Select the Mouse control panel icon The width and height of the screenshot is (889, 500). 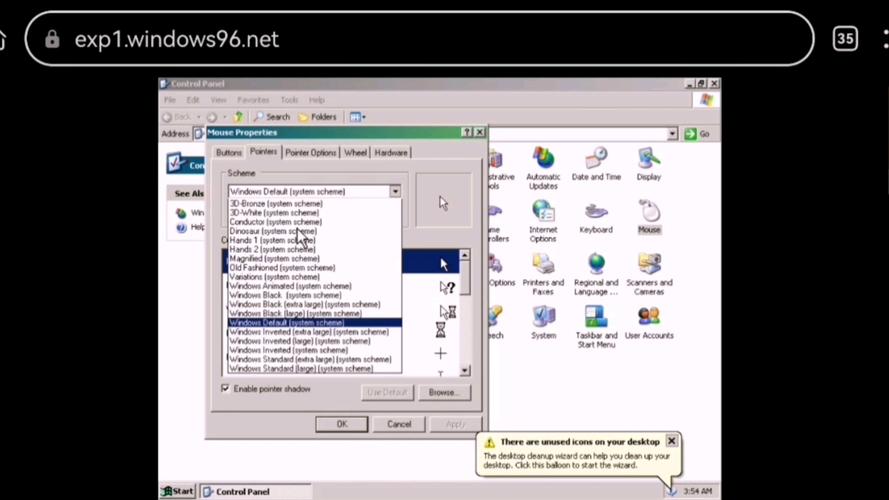pos(649,217)
